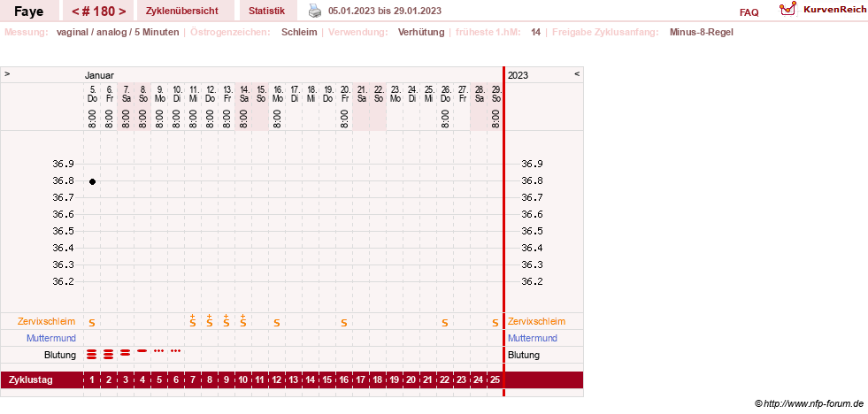The image size is (868, 414).
Task: Click the medium bleeding marker on day 3
Action: (126, 352)
